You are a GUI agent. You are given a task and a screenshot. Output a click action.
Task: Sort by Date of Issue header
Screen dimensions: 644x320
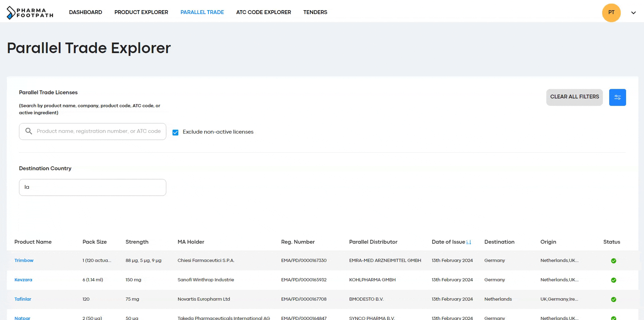(448, 242)
